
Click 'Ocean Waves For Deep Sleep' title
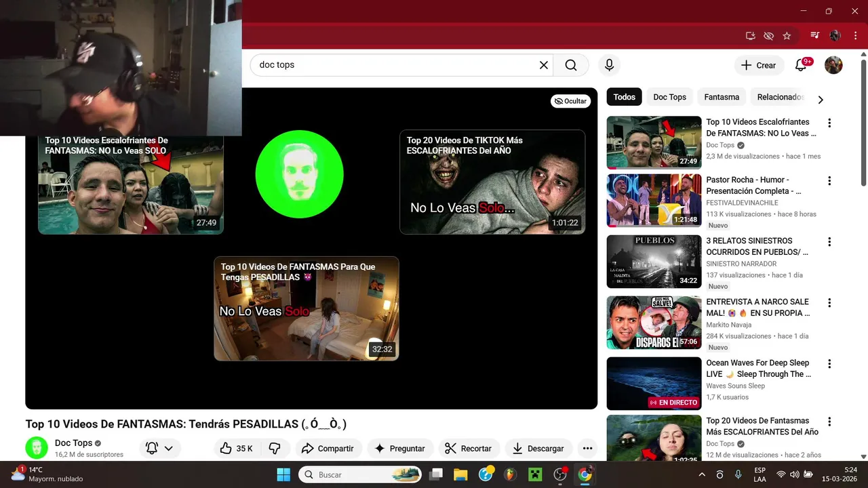click(758, 369)
